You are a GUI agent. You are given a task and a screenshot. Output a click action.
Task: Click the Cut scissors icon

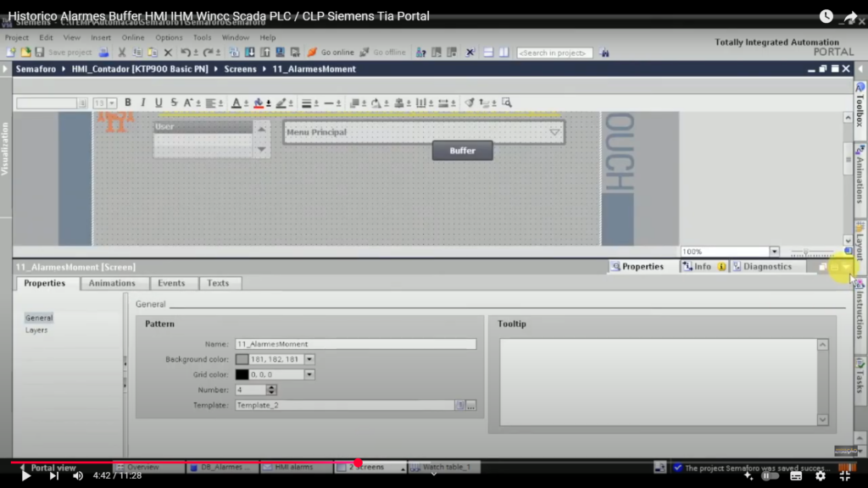pos(122,53)
